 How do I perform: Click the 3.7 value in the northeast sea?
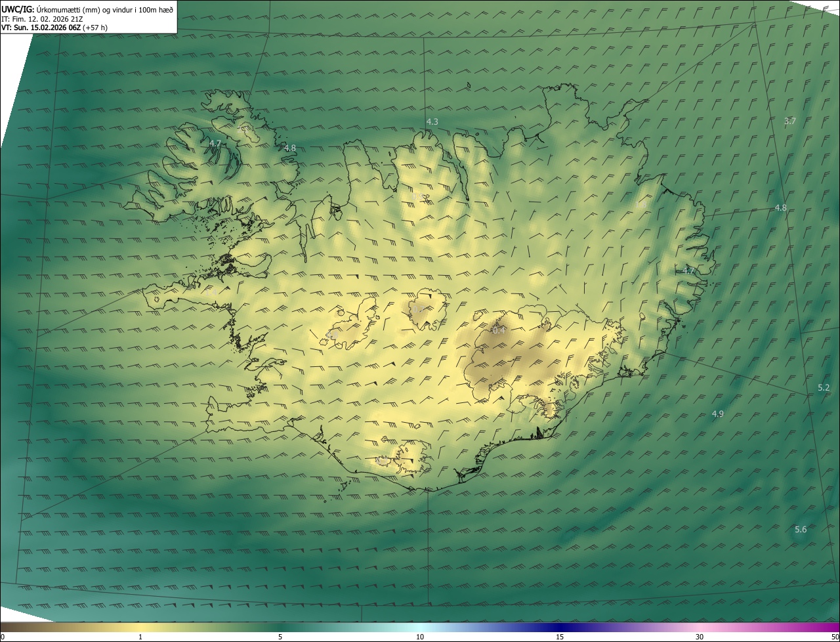[790, 121]
